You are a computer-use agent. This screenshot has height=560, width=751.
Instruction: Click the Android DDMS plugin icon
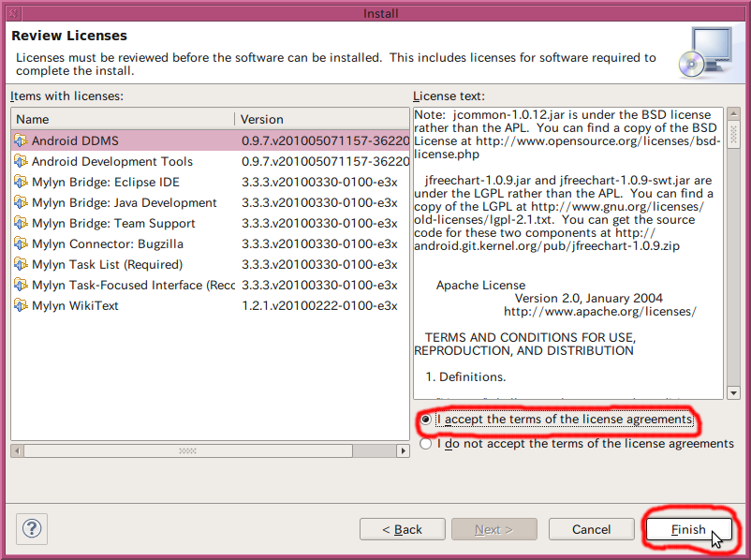(x=21, y=140)
